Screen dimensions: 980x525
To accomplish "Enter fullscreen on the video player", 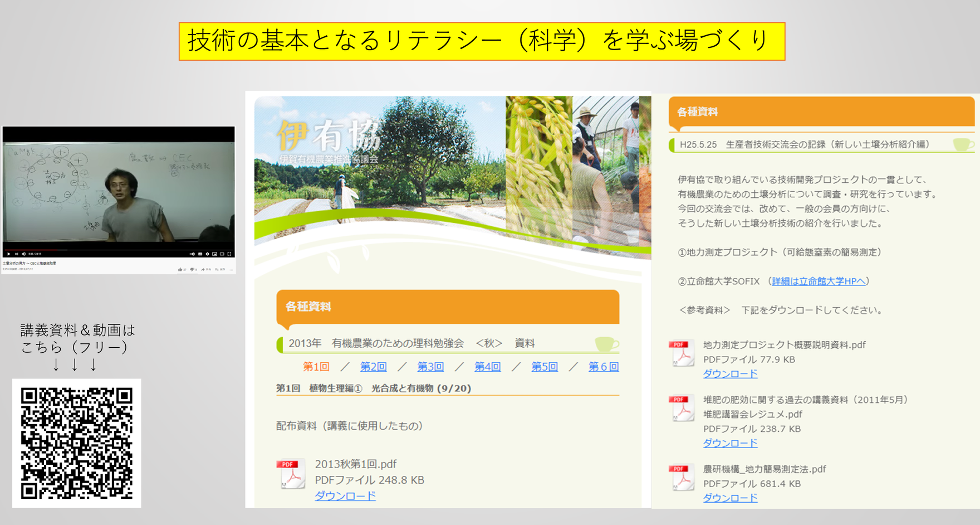I will click(229, 254).
